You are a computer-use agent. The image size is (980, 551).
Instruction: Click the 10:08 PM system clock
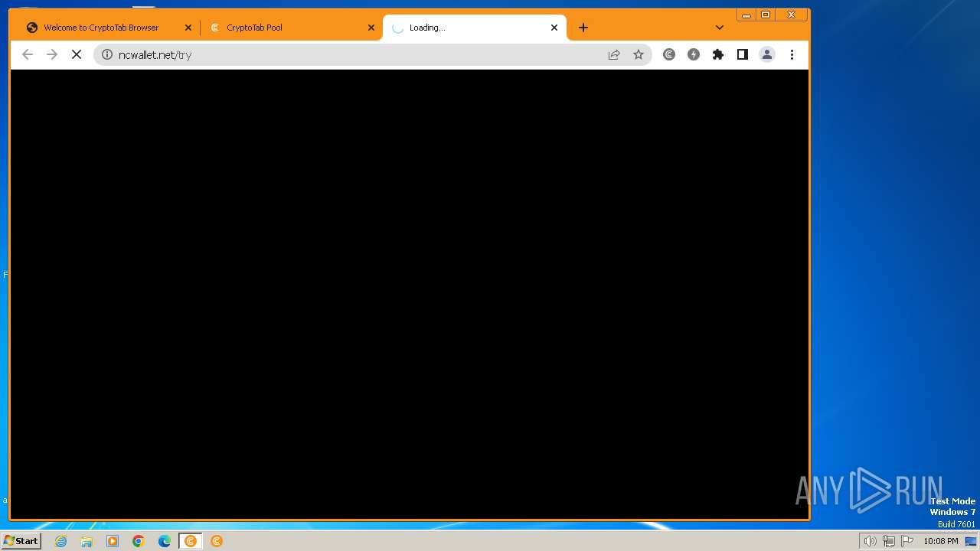[941, 541]
